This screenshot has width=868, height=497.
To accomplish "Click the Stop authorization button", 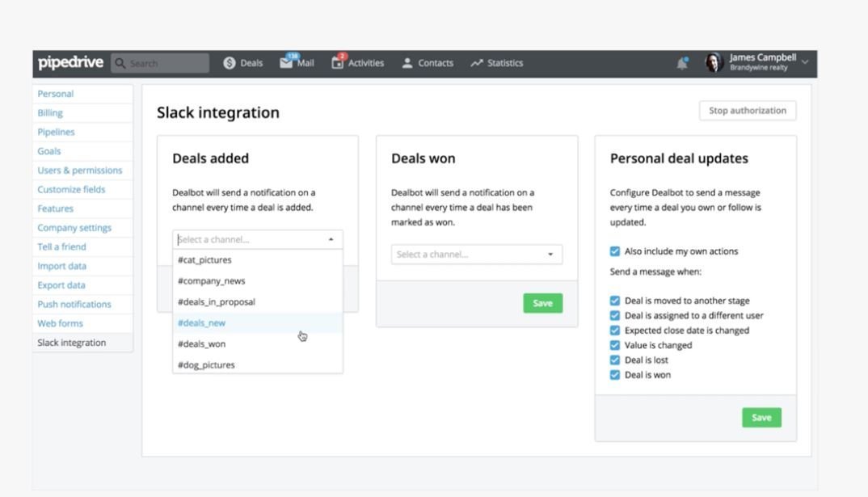I will [x=748, y=111].
